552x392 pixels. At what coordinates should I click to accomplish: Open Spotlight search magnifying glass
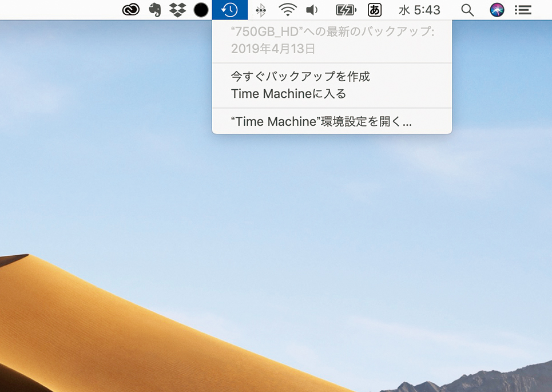(467, 10)
